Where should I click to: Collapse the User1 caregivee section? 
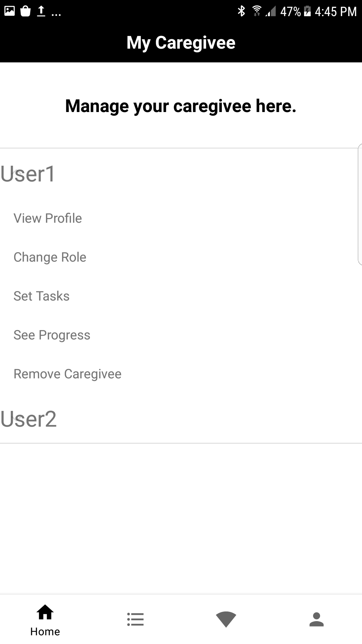pyautogui.click(x=28, y=174)
